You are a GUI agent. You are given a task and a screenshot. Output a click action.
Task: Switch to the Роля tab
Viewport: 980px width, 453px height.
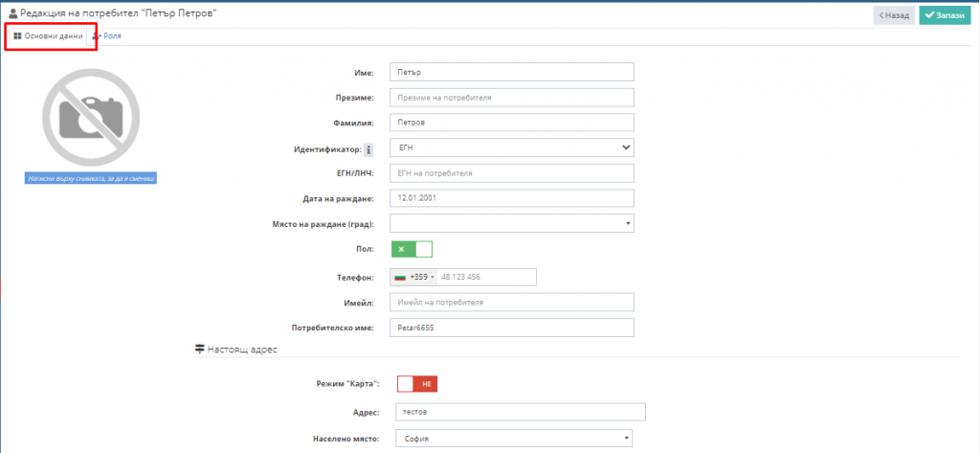pyautogui.click(x=107, y=35)
